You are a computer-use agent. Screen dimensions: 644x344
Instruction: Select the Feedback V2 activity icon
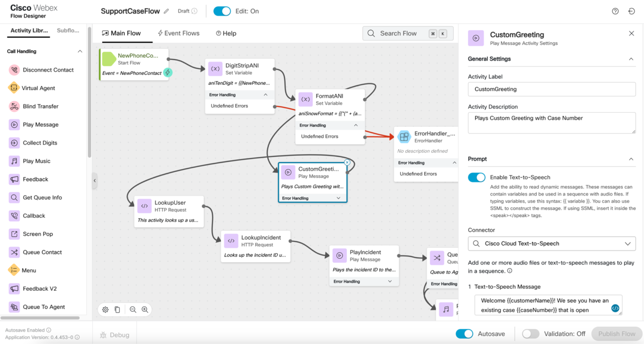(x=14, y=288)
